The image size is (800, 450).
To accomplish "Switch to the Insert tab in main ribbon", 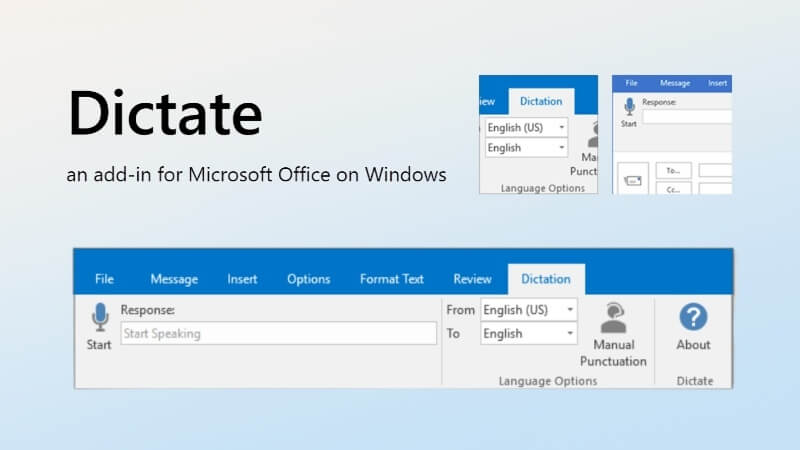I will click(242, 279).
